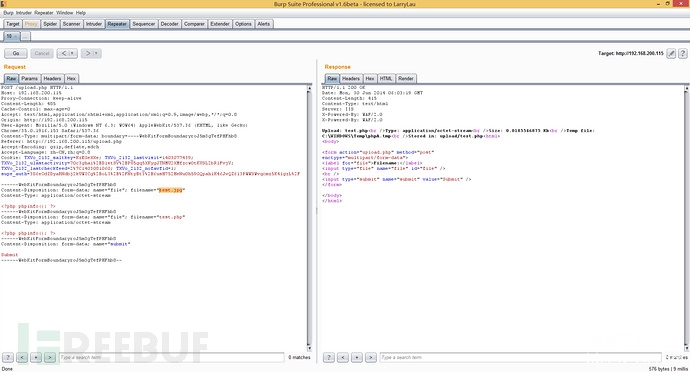
Task: Send the request with Go
Action: 16,54
